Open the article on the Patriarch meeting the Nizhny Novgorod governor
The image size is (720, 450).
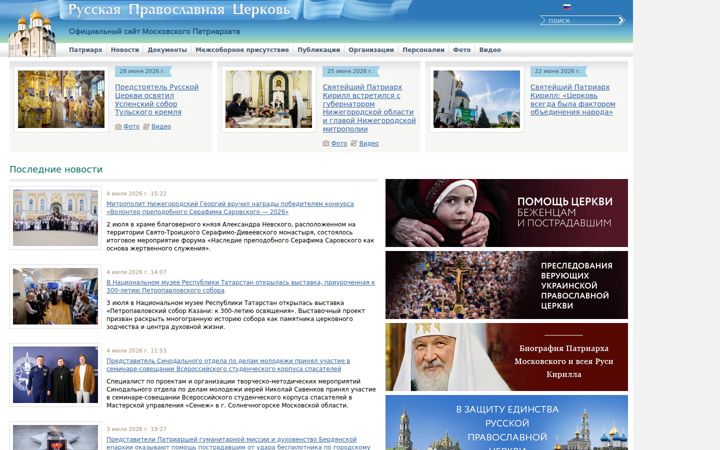369,108
